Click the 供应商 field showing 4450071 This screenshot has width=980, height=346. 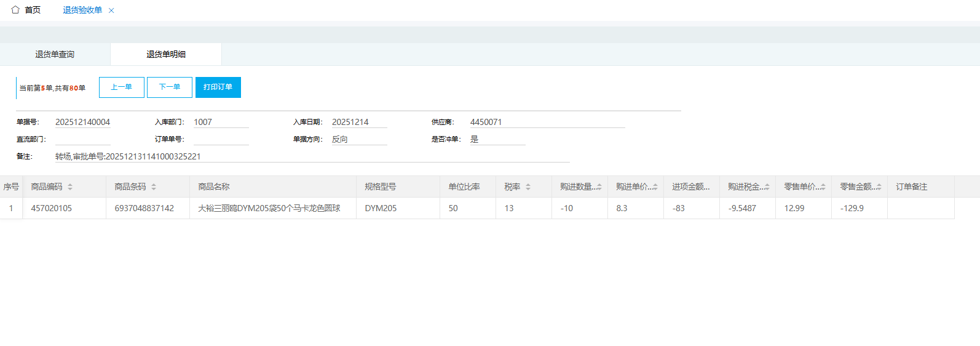(547, 122)
